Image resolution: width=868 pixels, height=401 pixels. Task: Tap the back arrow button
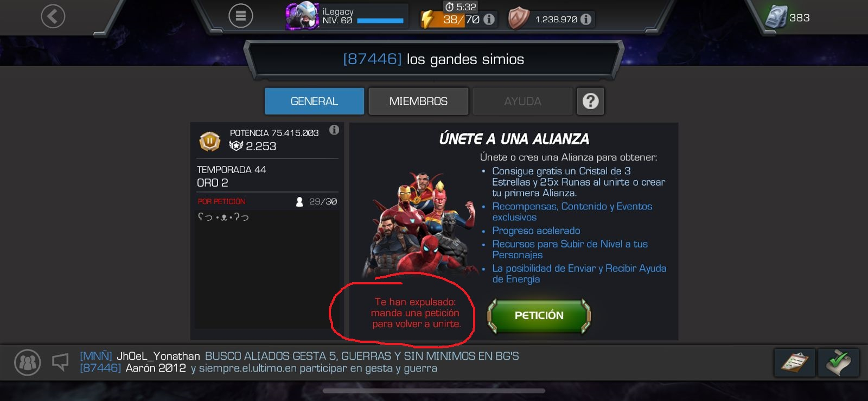[53, 16]
